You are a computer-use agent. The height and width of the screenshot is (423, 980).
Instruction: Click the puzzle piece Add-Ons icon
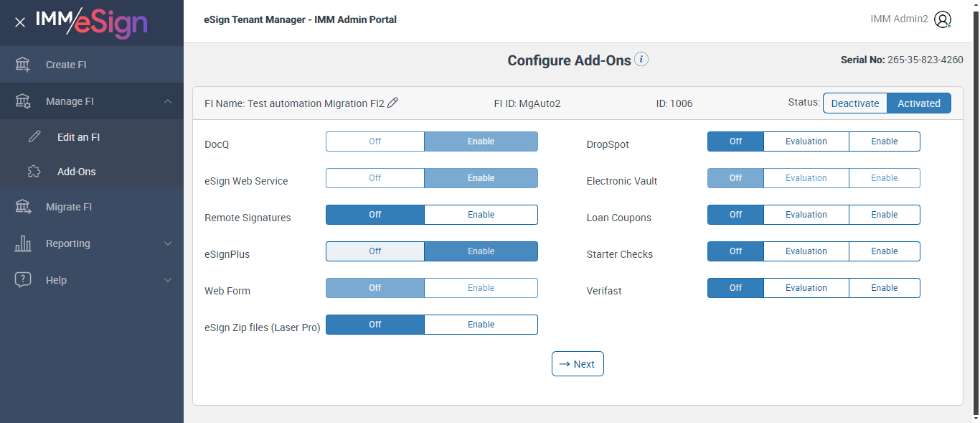point(34,172)
